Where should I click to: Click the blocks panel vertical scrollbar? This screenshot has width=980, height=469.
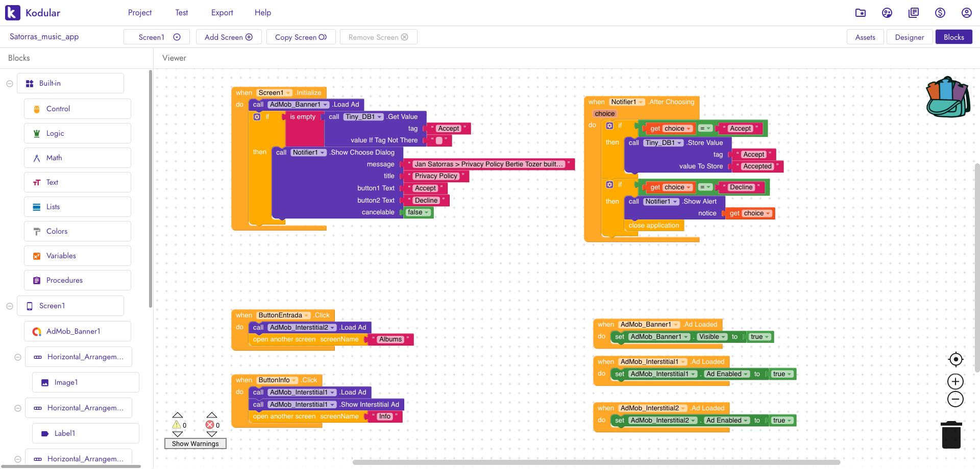150,189
